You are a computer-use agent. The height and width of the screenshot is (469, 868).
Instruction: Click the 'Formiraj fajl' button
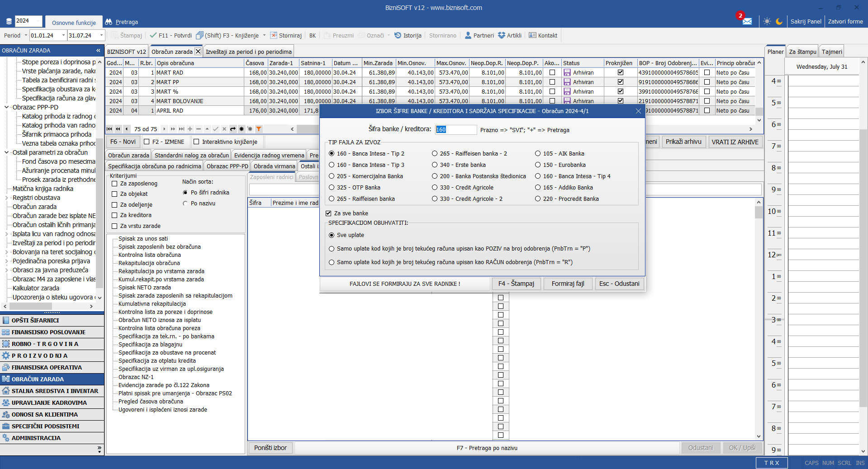click(568, 284)
